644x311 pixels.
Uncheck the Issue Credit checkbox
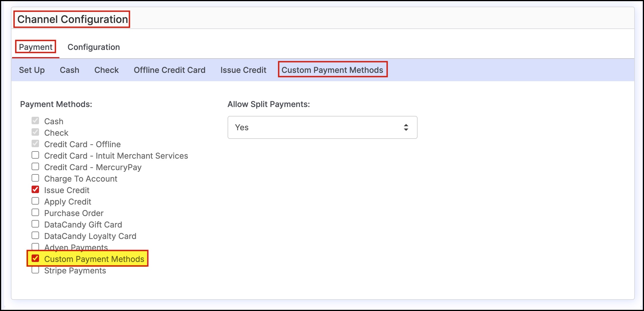pos(35,190)
